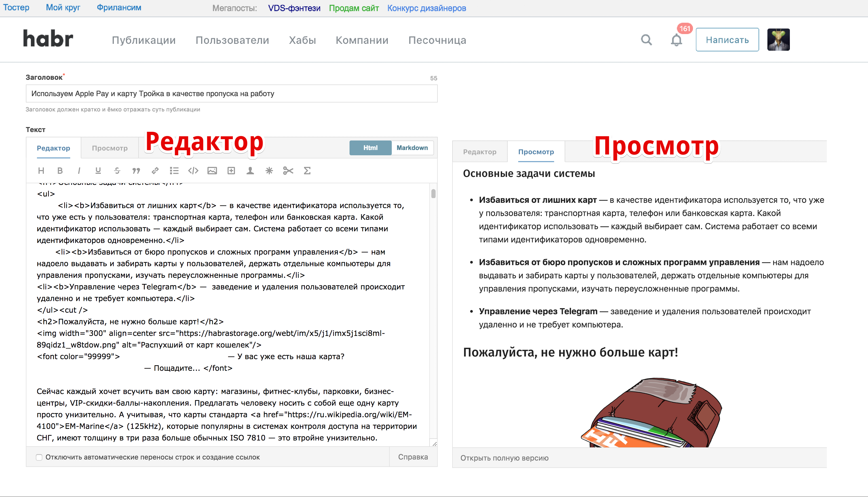
Task: Click the article title input field
Action: pos(232,93)
